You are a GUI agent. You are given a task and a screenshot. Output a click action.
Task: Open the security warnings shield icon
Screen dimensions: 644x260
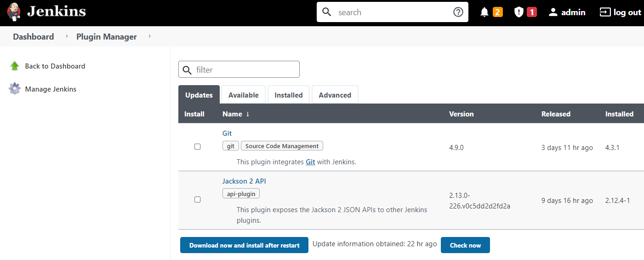point(519,12)
